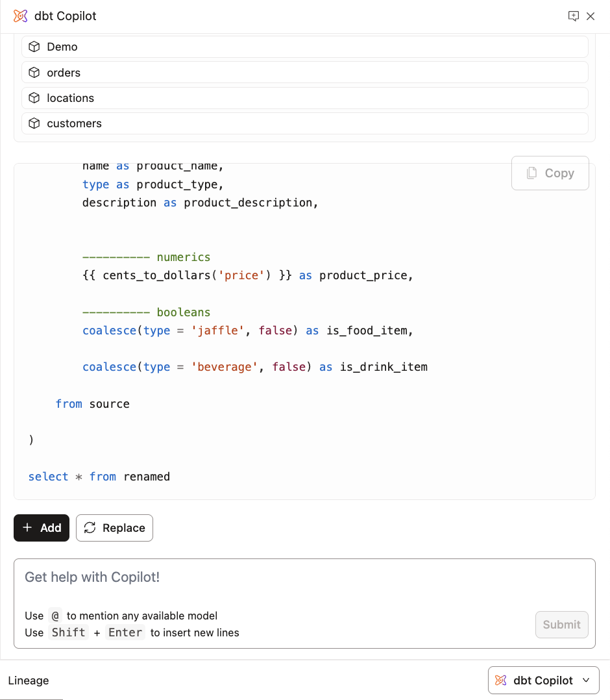Viewport: 610px width, 700px height.
Task: Select the Demo model item
Action: point(304,47)
